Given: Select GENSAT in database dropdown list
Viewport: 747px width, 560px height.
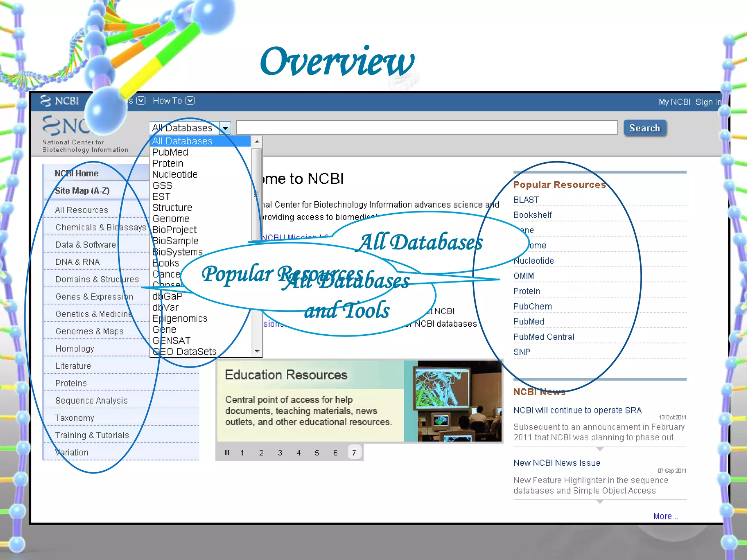Looking at the screenshot, I should (171, 341).
